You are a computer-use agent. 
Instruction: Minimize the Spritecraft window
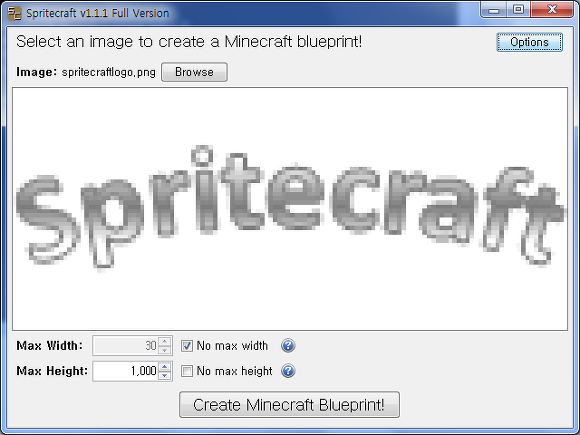[x=493, y=10]
